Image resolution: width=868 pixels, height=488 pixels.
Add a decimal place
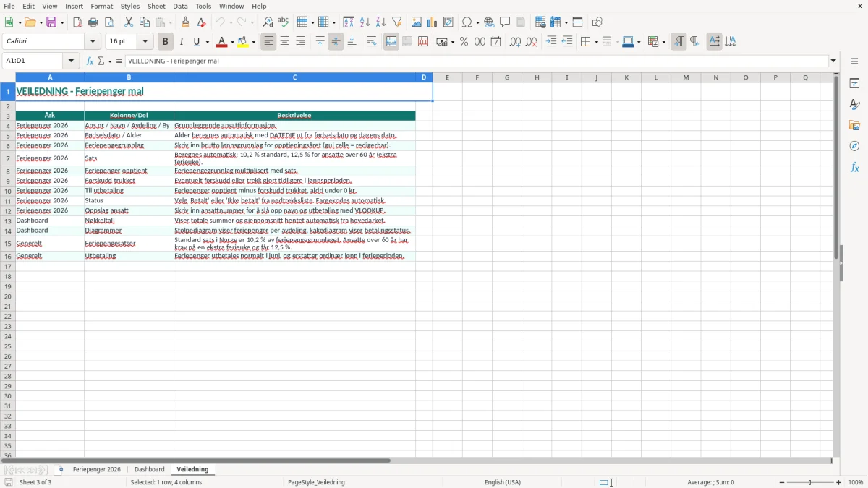[x=515, y=42]
